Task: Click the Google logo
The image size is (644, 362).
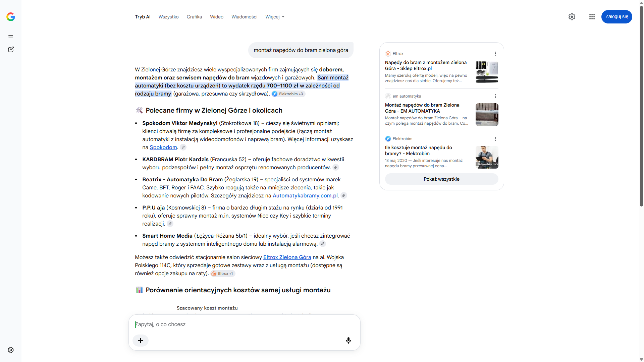Action: (x=11, y=17)
